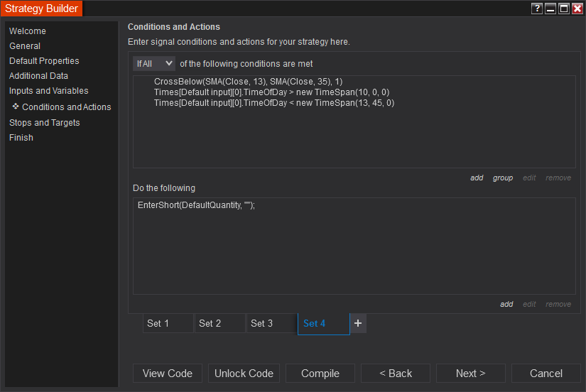Switch to Set 1 tab
Viewport: 586px width, 392px height.
click(x=168, y=323)
